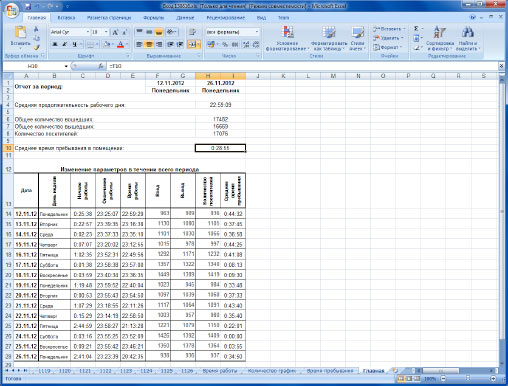
Task: Toggle top vertical alignment
Action: [x=139, y=32]
